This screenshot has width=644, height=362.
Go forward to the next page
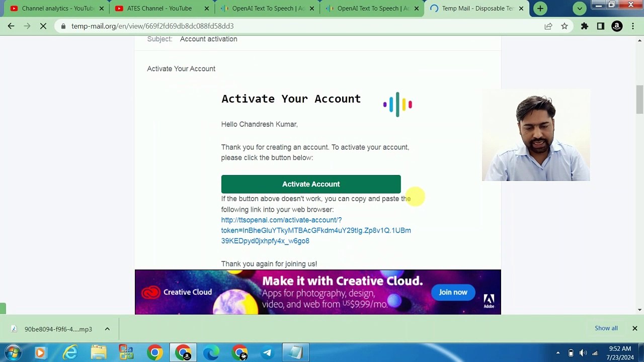pos(27,26)
